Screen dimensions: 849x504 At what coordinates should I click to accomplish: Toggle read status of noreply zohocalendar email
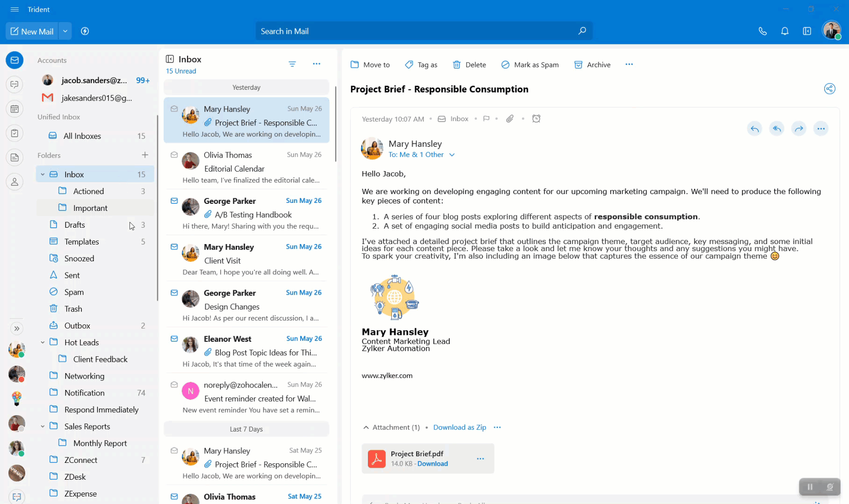pos(174,384)
